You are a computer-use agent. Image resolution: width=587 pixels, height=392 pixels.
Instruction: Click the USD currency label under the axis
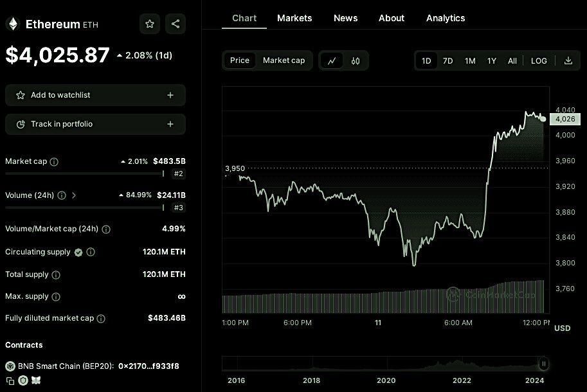(x=563, y=328)
